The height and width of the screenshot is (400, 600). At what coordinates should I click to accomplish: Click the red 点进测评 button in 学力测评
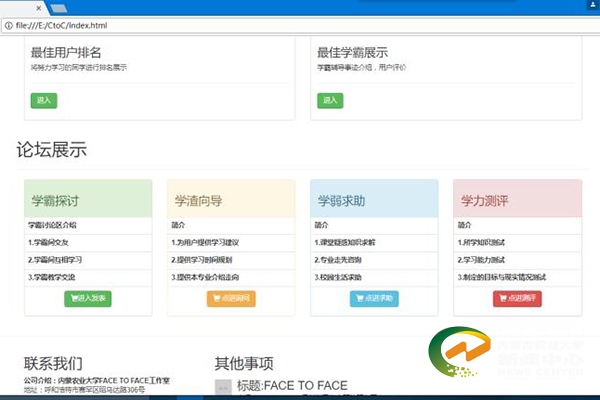[x=517, y=298]
